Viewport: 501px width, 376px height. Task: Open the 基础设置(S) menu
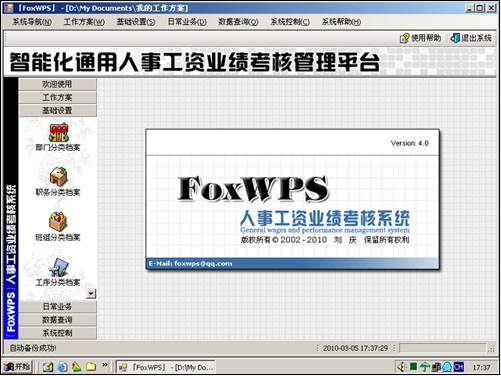pos(136,22)
